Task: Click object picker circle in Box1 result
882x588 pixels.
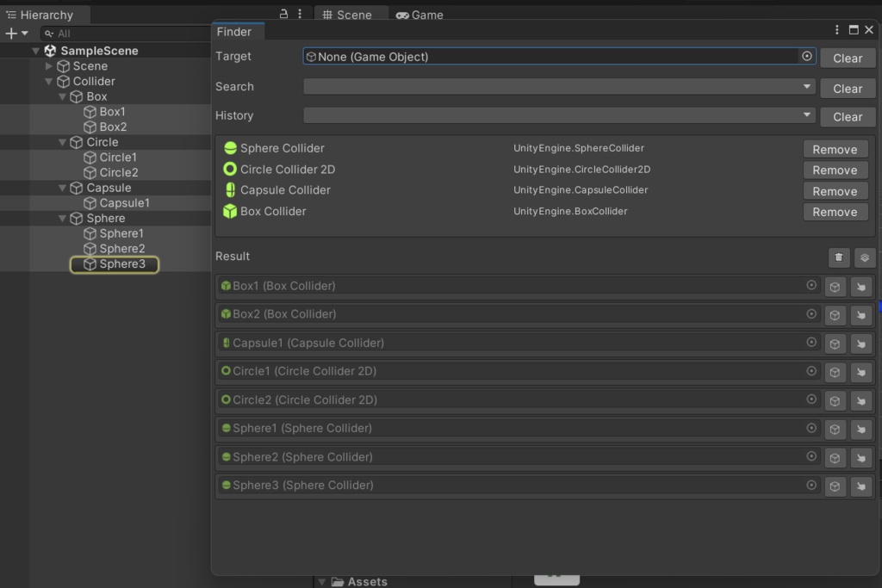Action: [x=811, y=285]
